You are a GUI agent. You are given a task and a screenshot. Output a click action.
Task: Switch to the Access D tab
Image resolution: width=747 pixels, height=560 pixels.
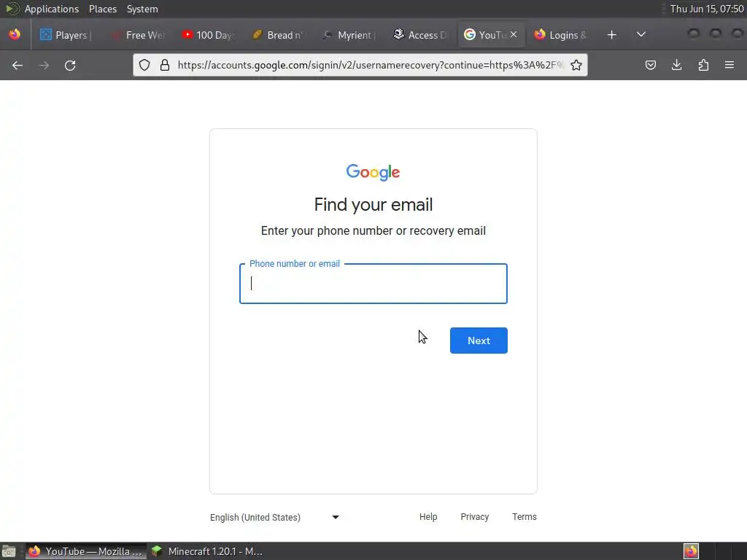(x=420, y=35)
